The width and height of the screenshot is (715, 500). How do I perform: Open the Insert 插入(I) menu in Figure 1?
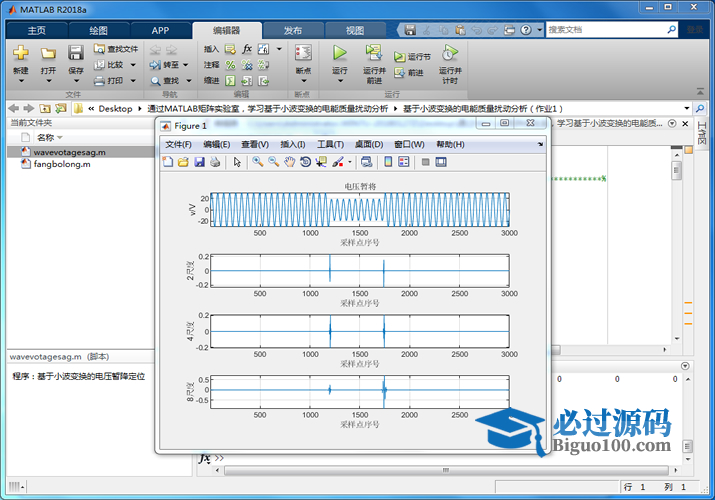coord(292,144)
